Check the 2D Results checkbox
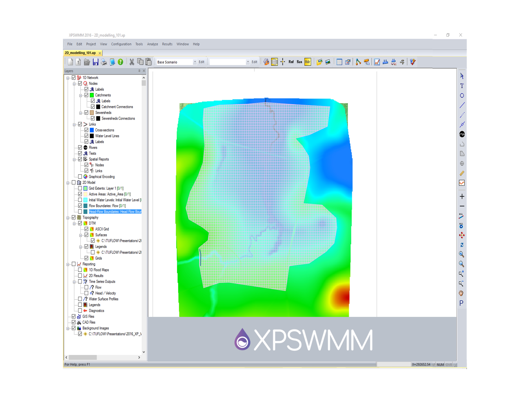 80,276
